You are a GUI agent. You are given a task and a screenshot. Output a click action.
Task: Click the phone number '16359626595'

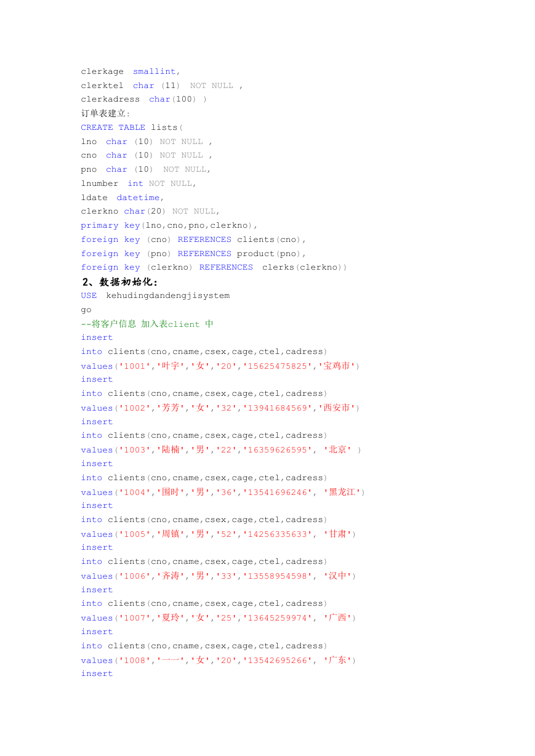[276, 450]
